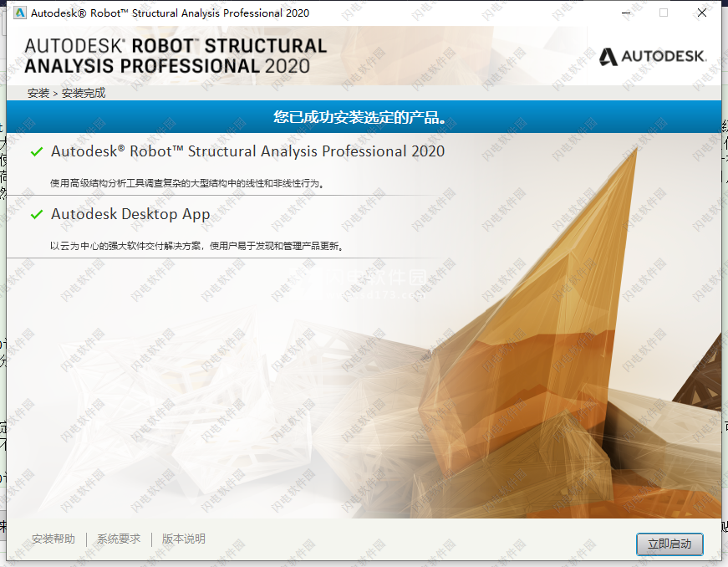This screenshot has width=728, height=567.
Task: Select Autodesk Robot Structural Analysis Professional 2020 item
Action: (x=248, y=151)
